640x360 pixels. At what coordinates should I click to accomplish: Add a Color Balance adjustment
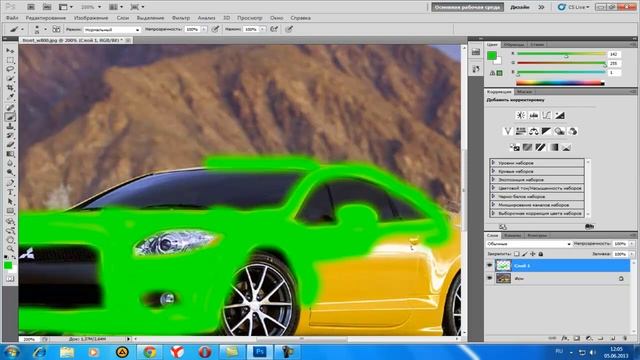coord(533,131)
